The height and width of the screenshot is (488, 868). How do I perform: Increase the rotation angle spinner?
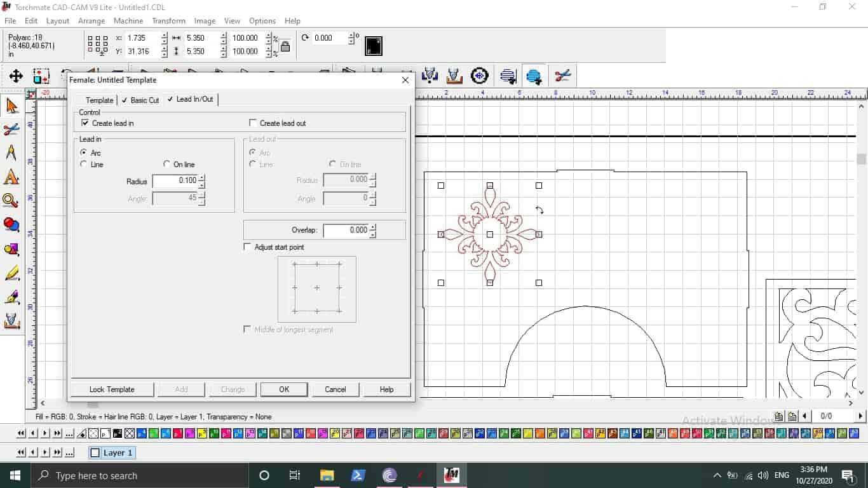click(x=351, y=35)
